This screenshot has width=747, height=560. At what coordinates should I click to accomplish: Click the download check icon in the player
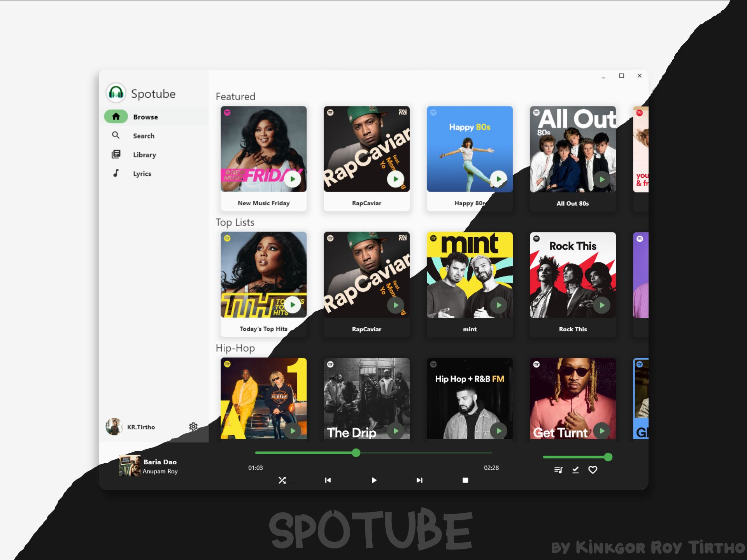[x=575, y=470]
